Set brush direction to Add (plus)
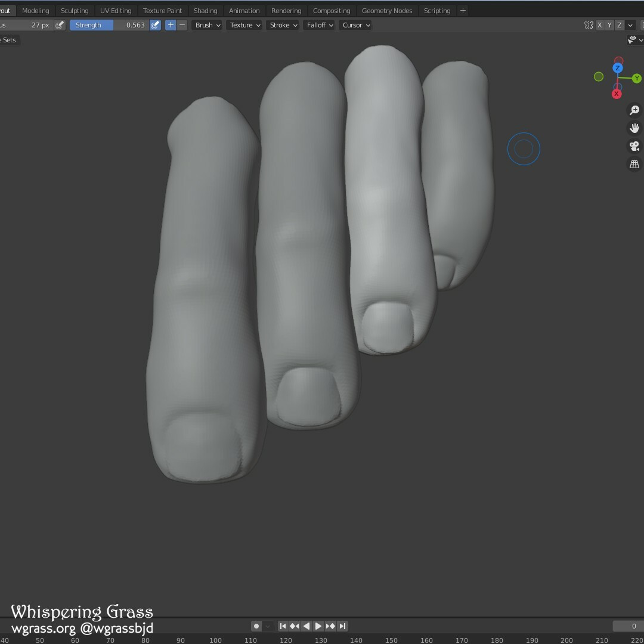Screen dimensions: 644x644 [x=171, y=25]
